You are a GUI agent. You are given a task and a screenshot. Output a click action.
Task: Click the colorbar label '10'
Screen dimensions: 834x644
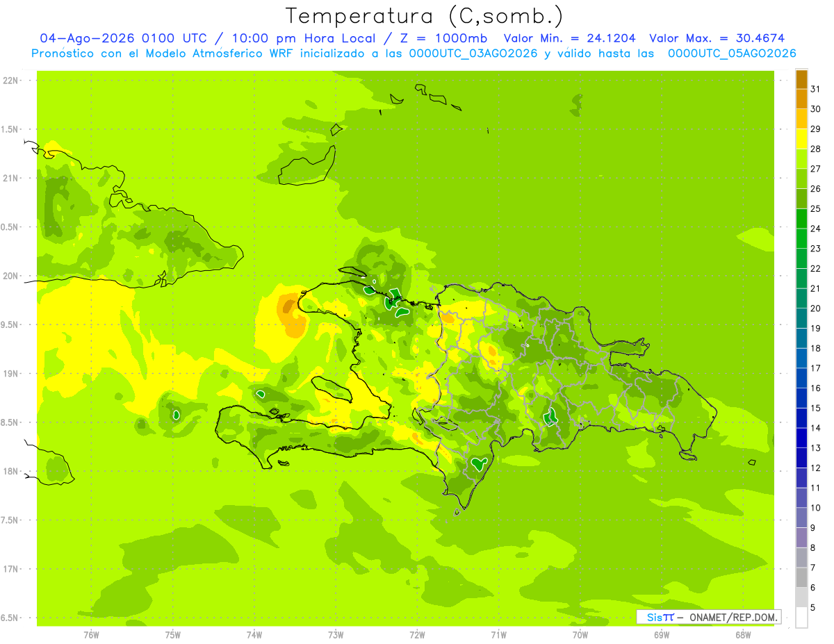pyautogui.click(x=815, y=508)
